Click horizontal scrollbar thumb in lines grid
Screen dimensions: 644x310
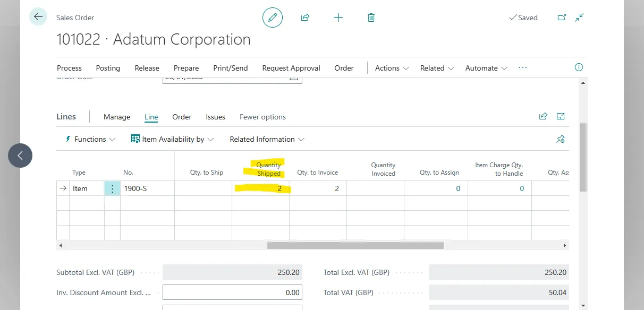355,245
